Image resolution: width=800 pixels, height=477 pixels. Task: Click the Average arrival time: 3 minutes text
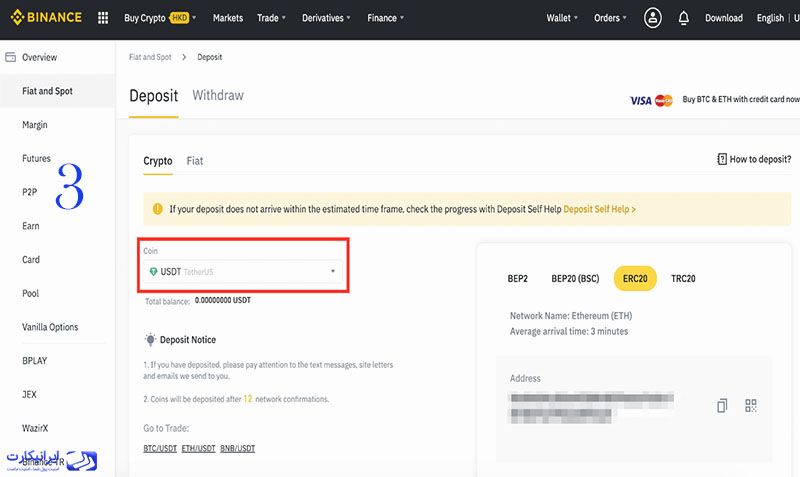click(569, 332)
